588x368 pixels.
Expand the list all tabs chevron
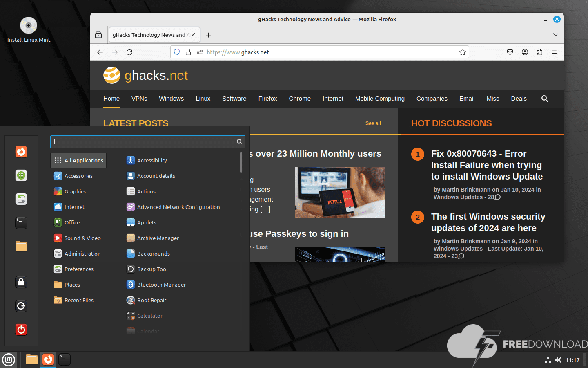click(555, 35)
